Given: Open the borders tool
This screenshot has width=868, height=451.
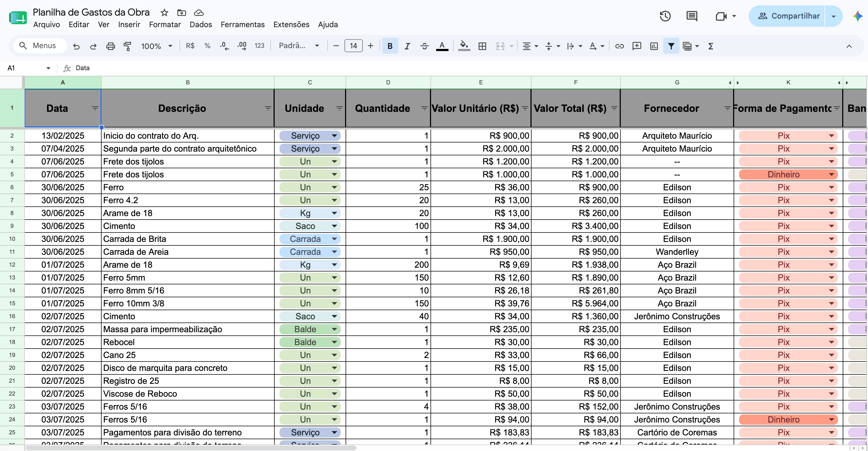Looking at the screenshot, I should [482, 46].
